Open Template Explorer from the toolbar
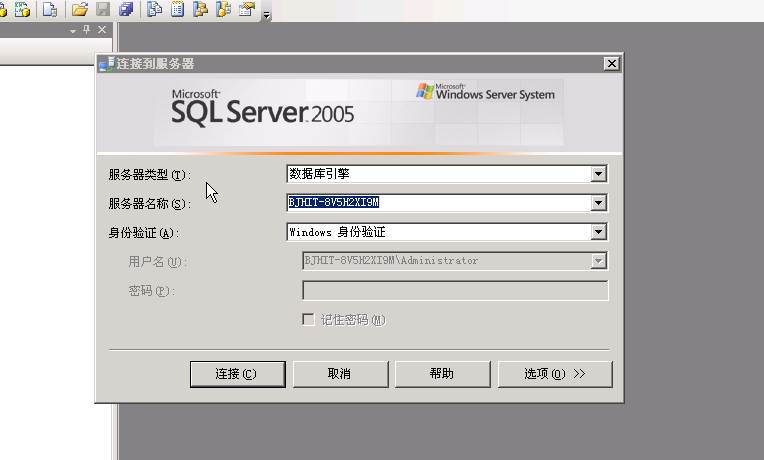This screenshot has height=460, width=764. click(224, 9)
